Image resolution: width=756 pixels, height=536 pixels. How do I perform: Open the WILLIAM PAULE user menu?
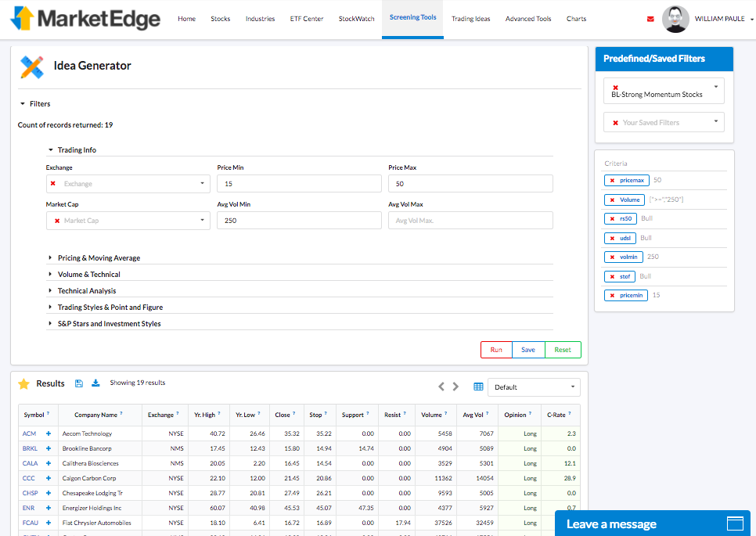[724, 19]
